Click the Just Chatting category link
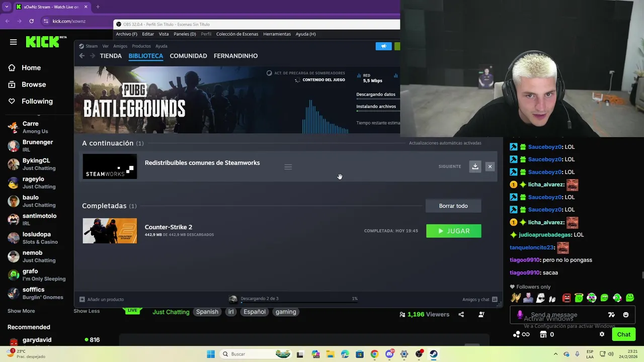Viewport: 644px width, 362px height. 171,312
